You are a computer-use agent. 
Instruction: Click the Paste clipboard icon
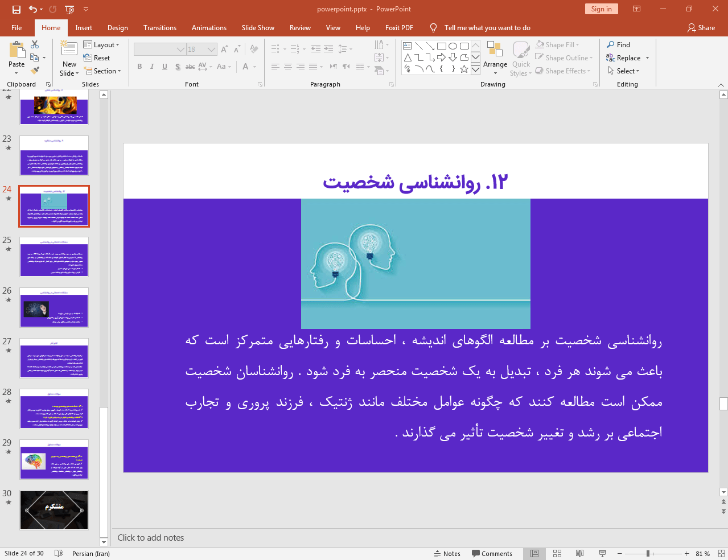coord(17,50)
